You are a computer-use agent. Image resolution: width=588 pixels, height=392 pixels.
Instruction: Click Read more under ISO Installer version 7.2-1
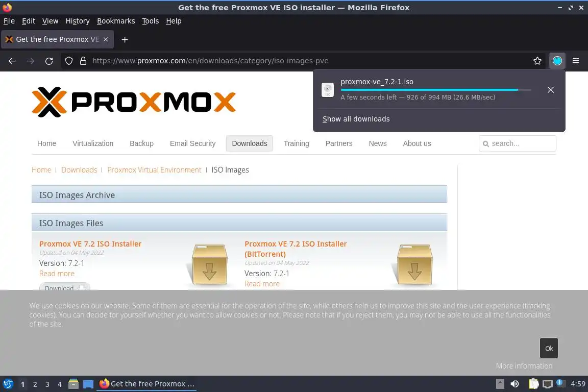point(57,274)
